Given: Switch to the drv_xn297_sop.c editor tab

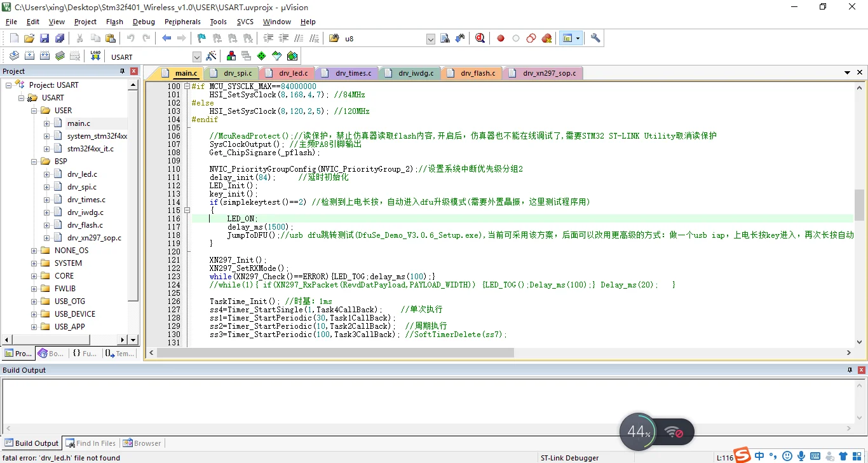Looking at the screenshot, I should click(x=544, y=73).
